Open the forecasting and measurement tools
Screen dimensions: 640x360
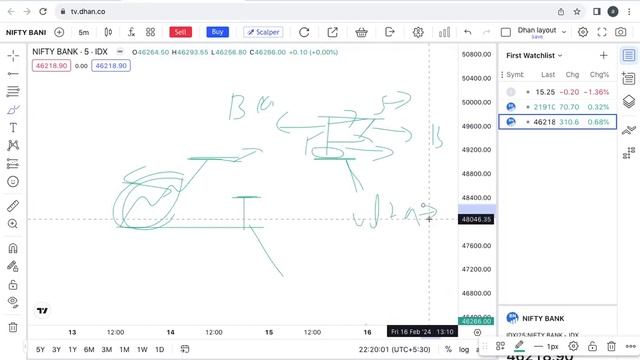(13, 164)
